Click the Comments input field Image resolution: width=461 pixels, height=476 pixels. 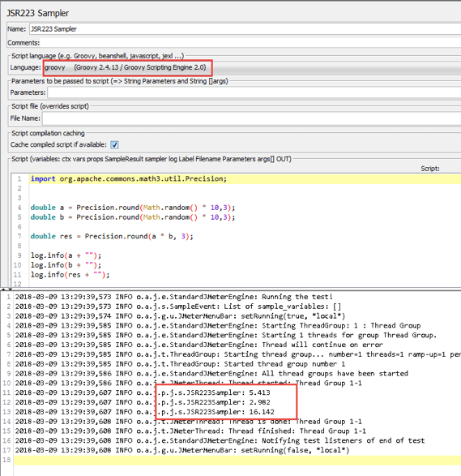pos(250,43)
